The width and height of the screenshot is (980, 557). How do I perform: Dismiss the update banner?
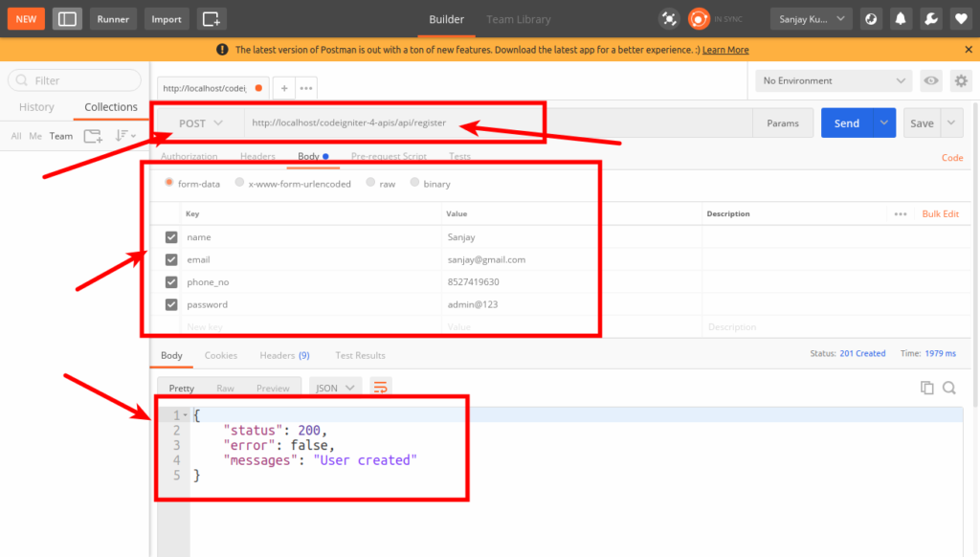coord(969,50)
